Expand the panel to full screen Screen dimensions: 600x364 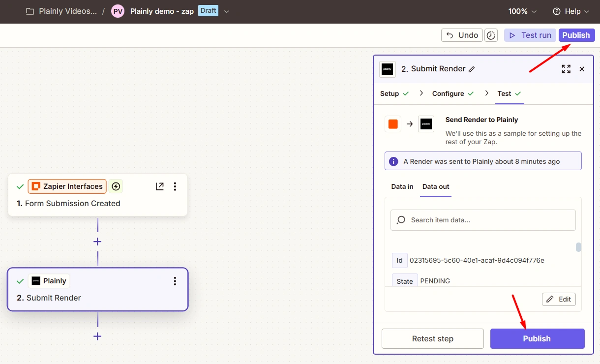click(566, 69)
